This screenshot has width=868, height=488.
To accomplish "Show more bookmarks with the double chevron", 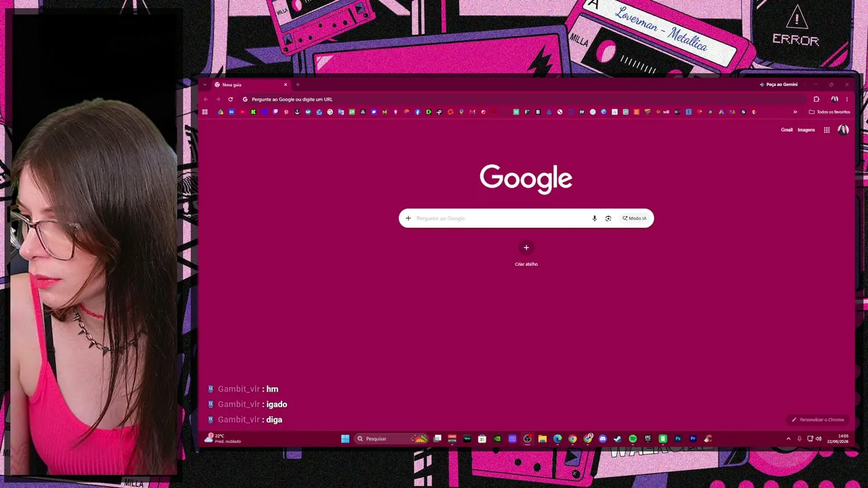I will tap(795, 112).
